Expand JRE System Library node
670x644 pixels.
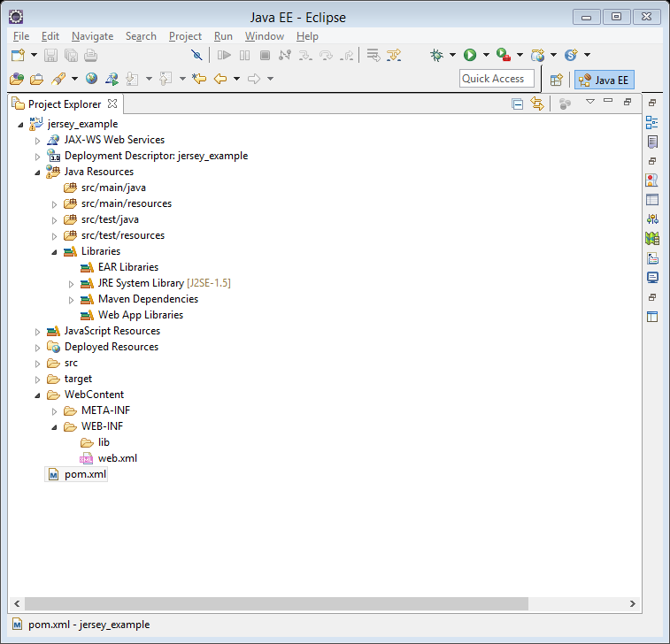point(72,284)
